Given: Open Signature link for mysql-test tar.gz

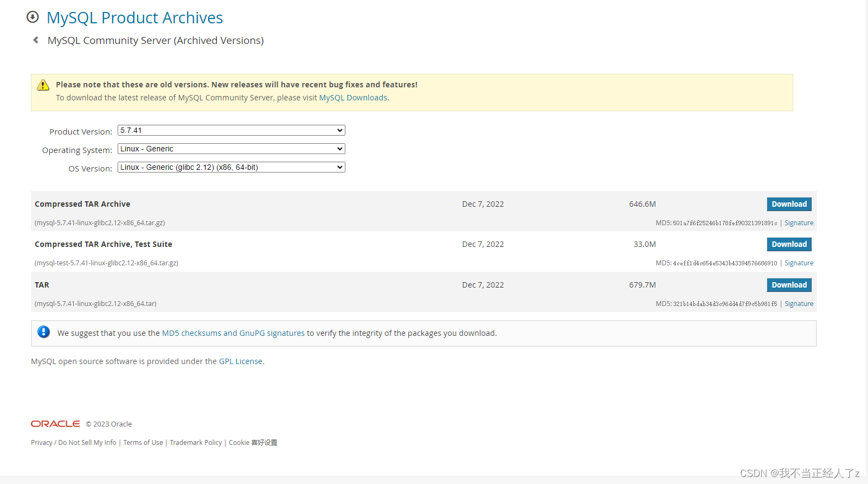Looking at the screenshot, I should 799,263.
